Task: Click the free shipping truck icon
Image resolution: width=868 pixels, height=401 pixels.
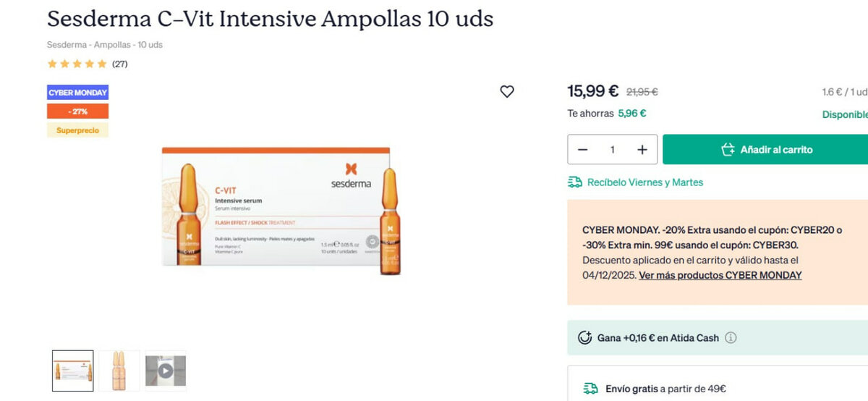Action: point(591,389)
